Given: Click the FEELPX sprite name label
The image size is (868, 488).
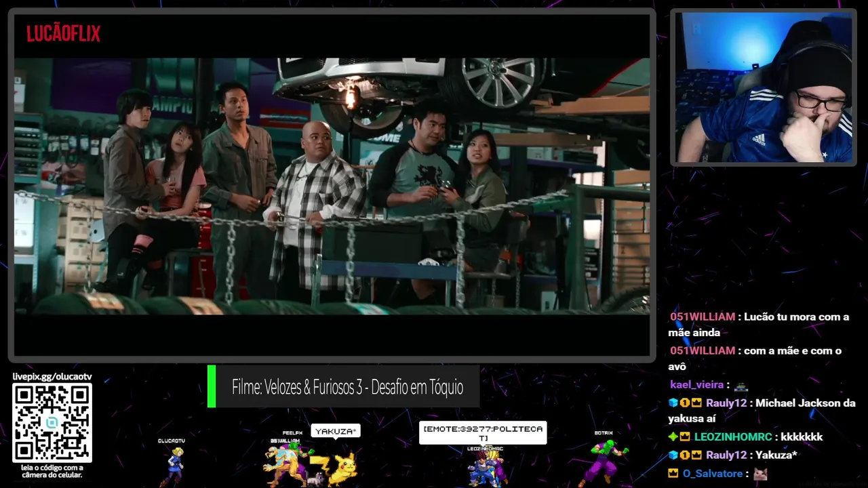Looking at the screenshot, I should (292, 433).
